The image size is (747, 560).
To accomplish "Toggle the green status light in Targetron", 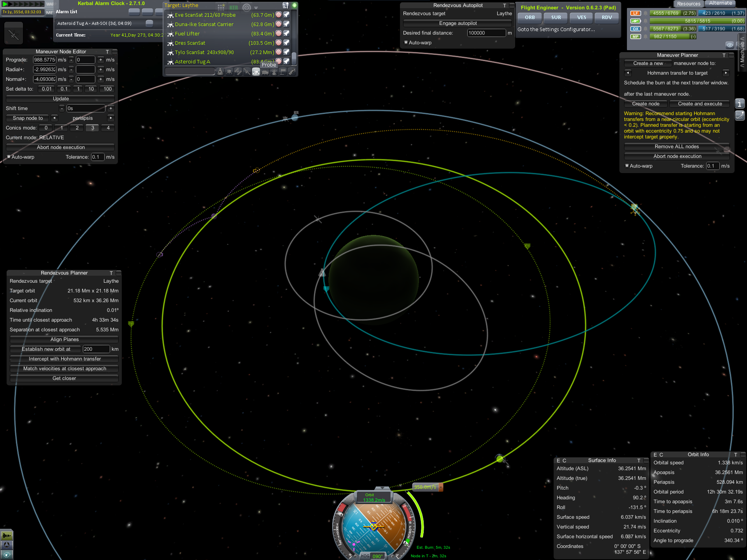I will coord(295,5).
